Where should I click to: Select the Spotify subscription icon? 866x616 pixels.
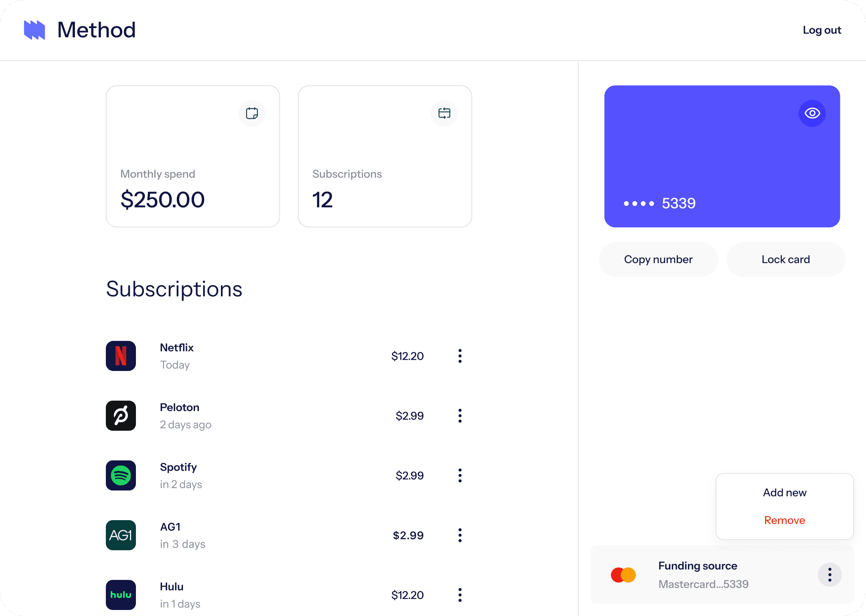coord(121,476)
